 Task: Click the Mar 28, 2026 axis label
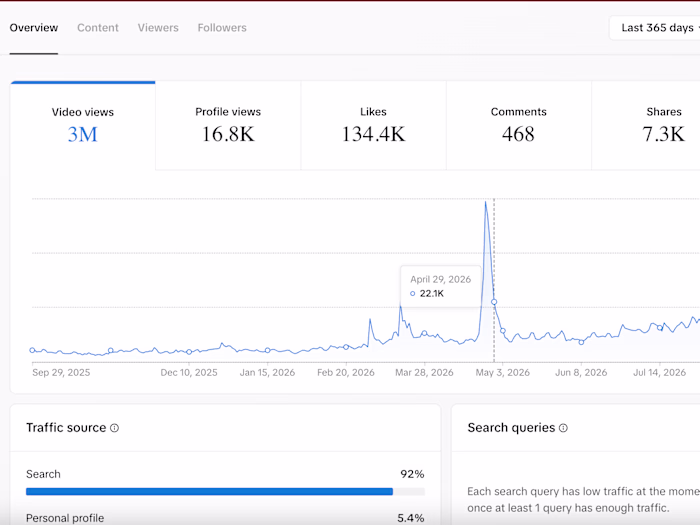point(424,372)
